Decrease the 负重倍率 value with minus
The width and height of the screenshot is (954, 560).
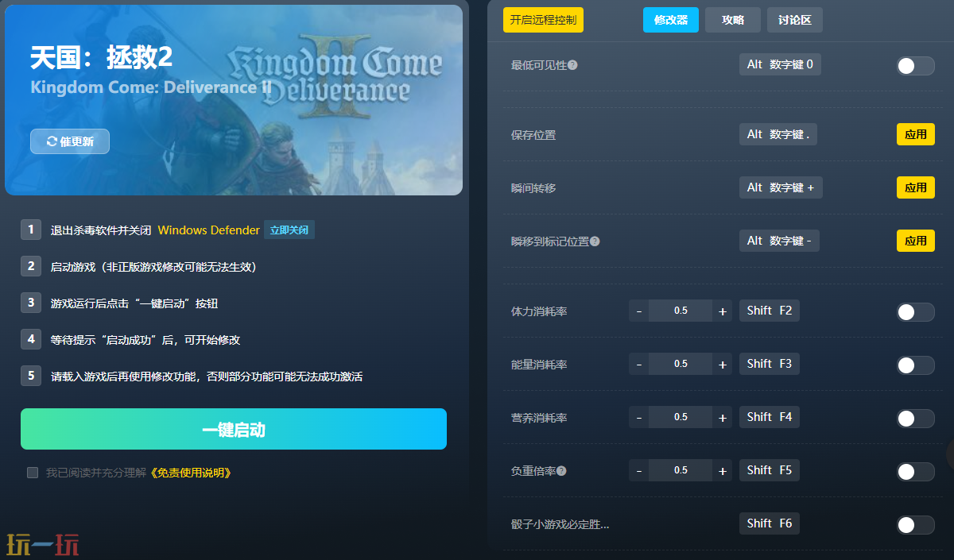(639, 471)
